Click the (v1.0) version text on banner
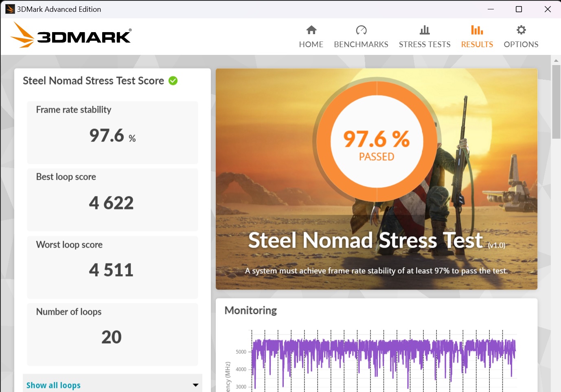The width and height of the screenshot is (561, 392). point(497,245)
